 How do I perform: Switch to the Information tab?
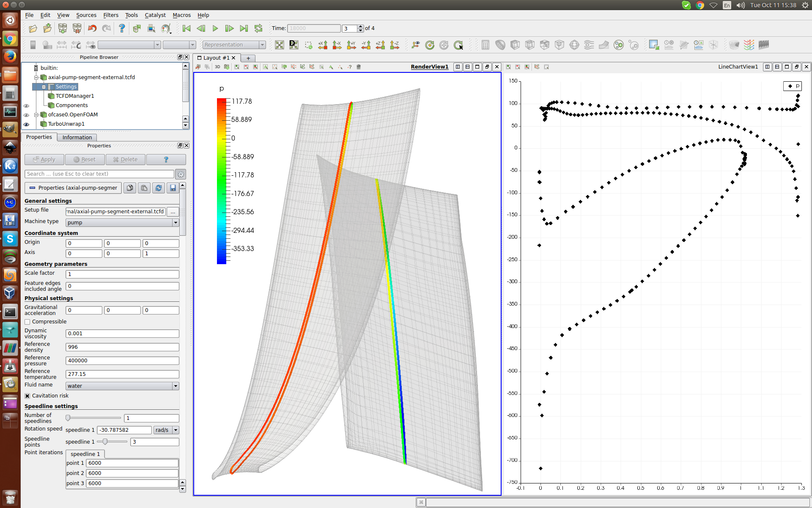coord(77,137)
